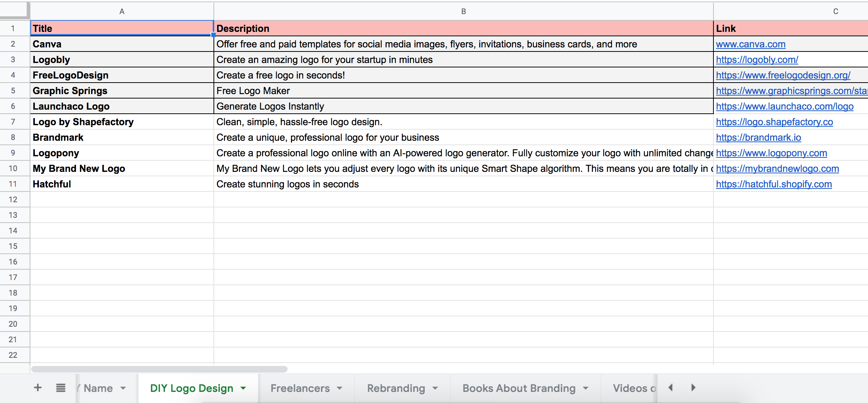Open DIY Logo Design tab dropdown arrow

(x=243, y=388)
